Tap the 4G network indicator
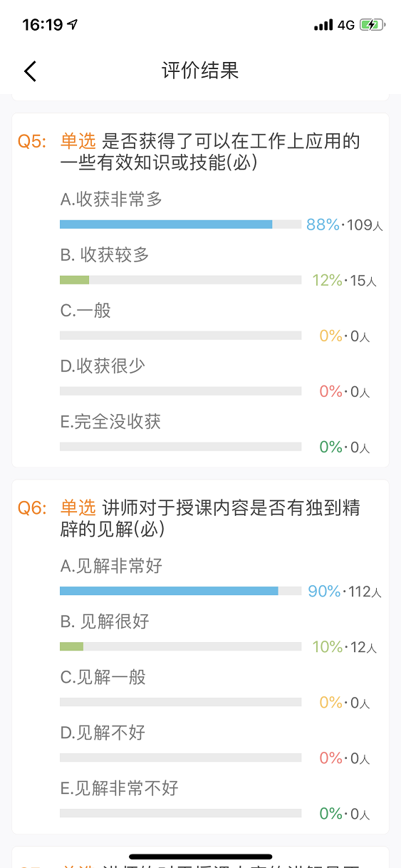 (x=346, y=25)
